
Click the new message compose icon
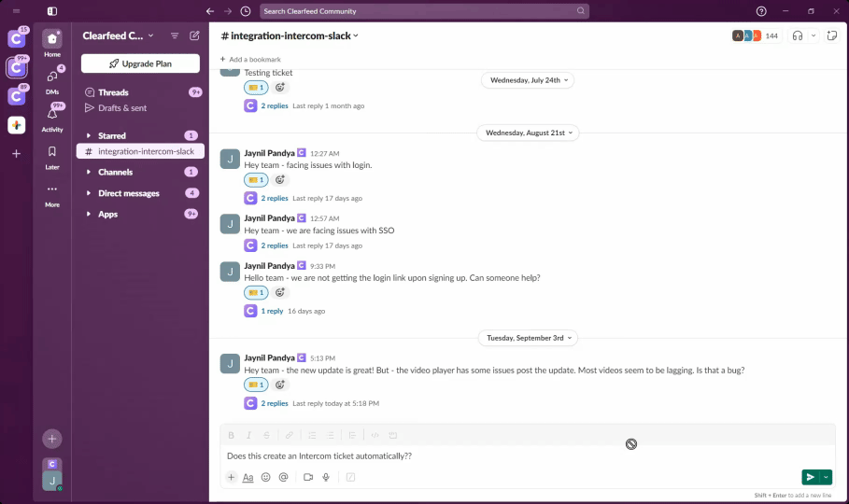pos(194,35)
